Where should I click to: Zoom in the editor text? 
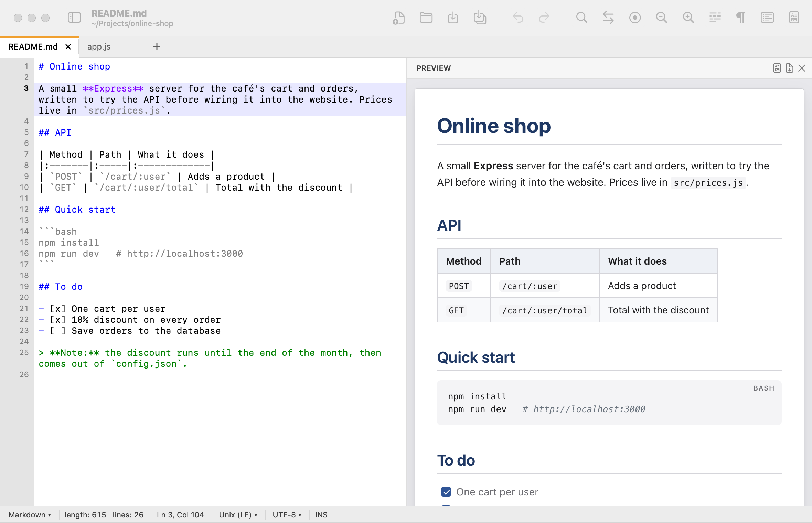click(x=688, y=18)
